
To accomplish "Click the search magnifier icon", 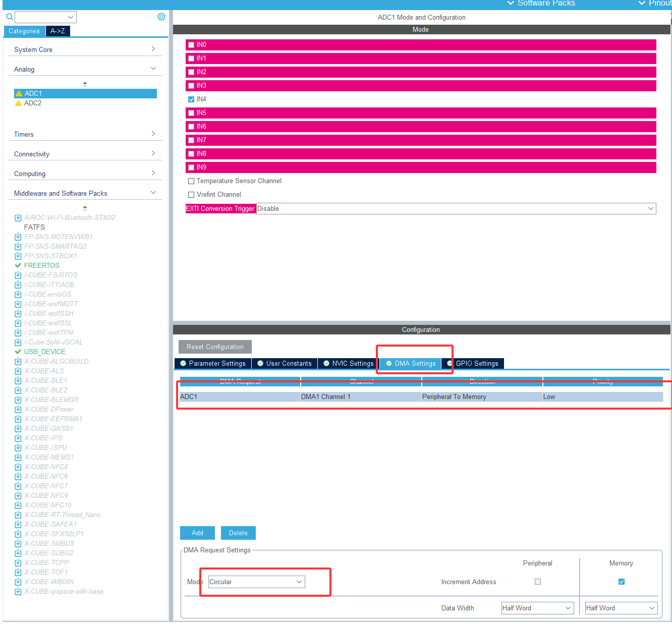I will tap(9, 17).
